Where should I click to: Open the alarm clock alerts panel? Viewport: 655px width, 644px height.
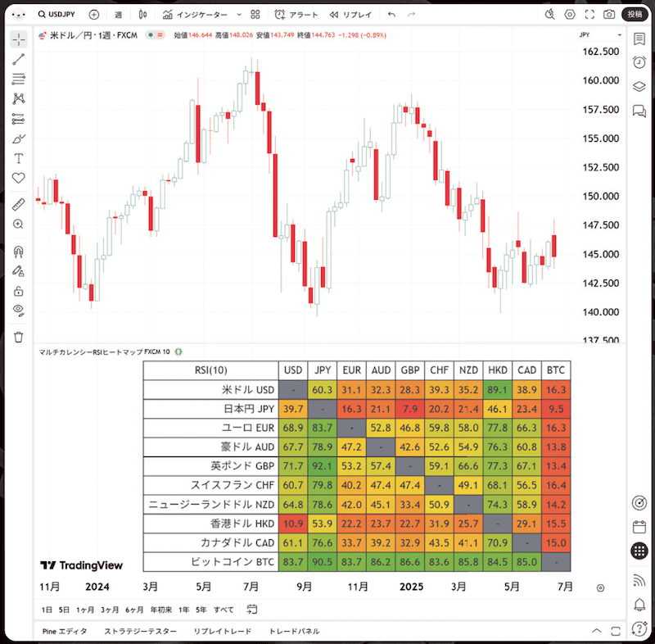click(x=639, y=62)
